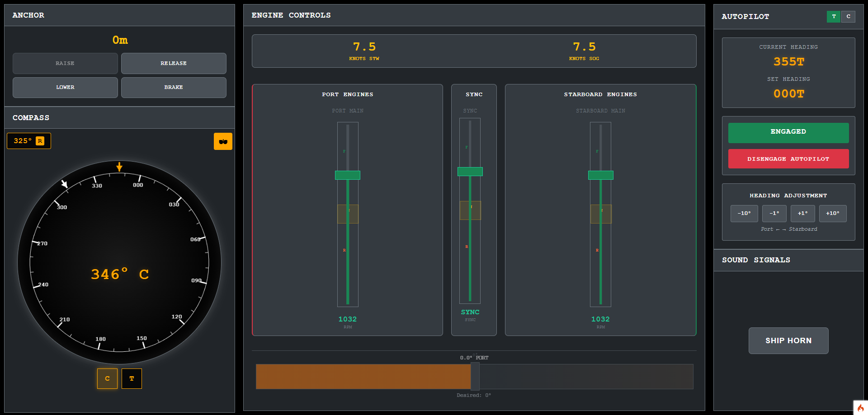The height and width of the screenshot is (415, 868).
Task: Click the rudder position slider near Desired 0°
Action: (x=475, y=376)
